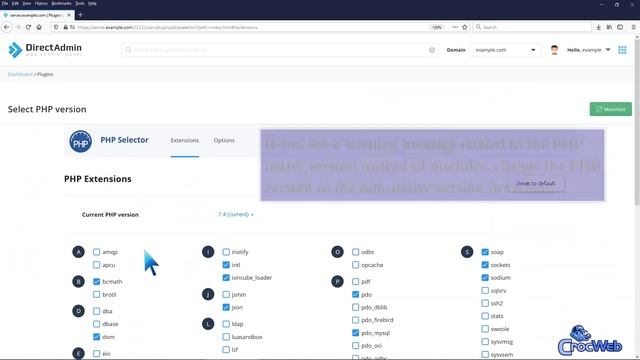
Task: Follow the Dashboard breadcrumb link
Action: (x=20, y=74)
